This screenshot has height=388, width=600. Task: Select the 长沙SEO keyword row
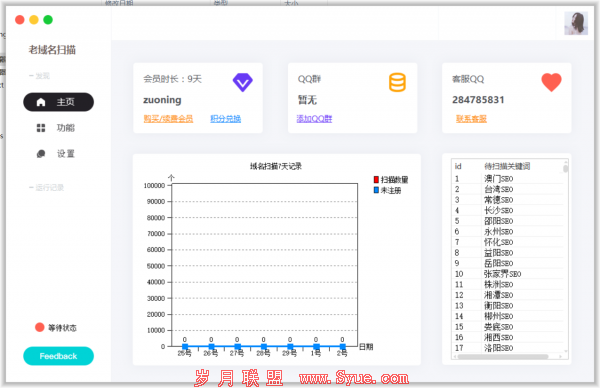point(507,210)
